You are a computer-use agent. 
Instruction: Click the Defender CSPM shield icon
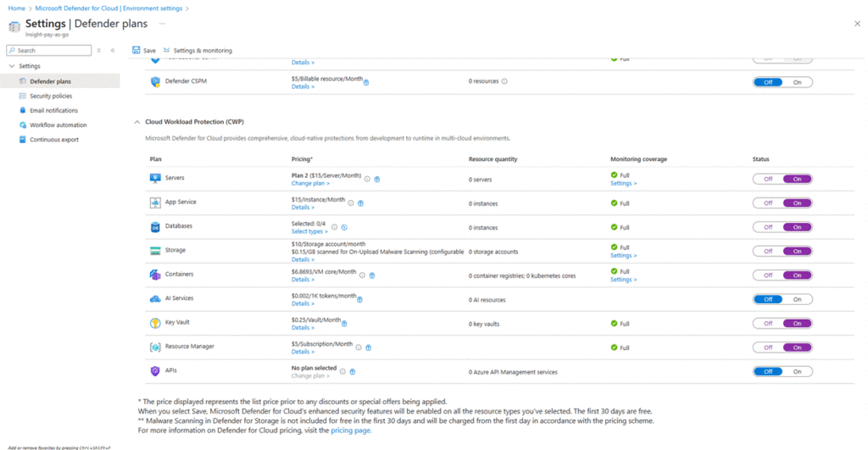(155, 82)
